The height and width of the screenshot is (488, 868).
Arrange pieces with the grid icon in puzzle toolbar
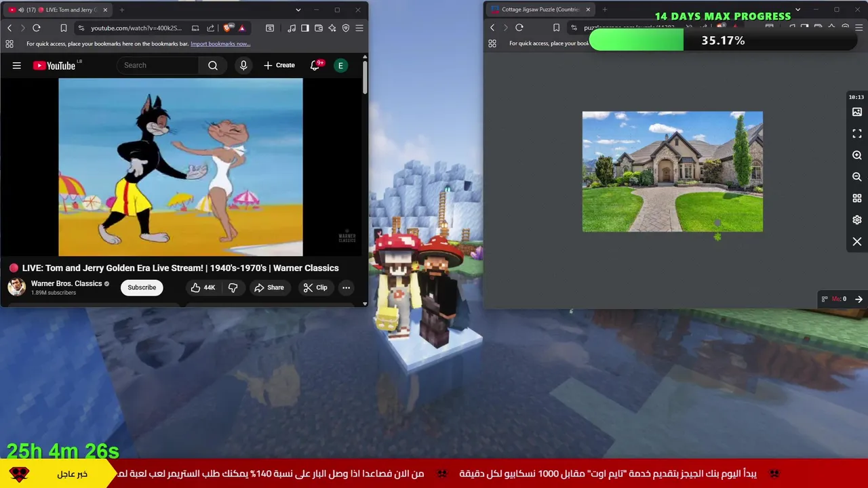(x=857, y=199)
